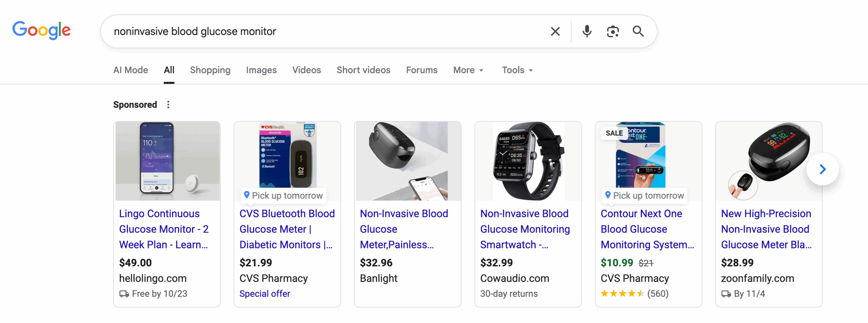The height and width of the screenshot is (323, 868).
Task: Open the Forums tab
Action: point(421,70)
